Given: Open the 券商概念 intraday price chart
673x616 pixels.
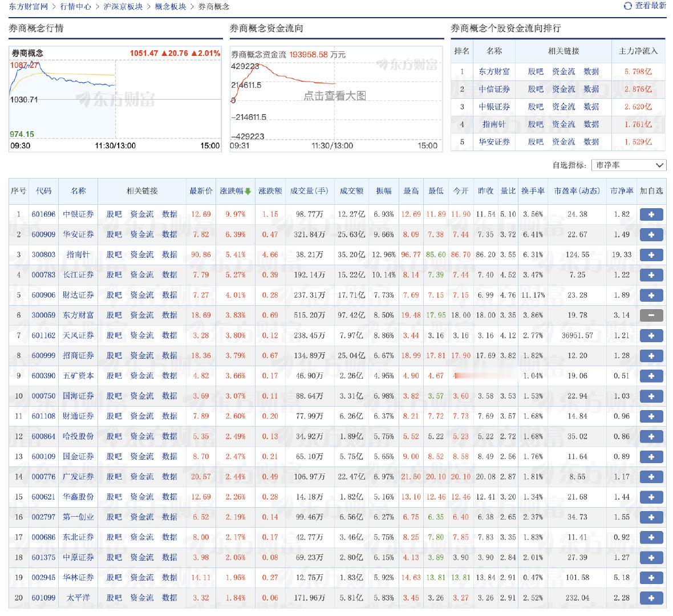Looking at the screenshot, I should [x=115, y=99].
